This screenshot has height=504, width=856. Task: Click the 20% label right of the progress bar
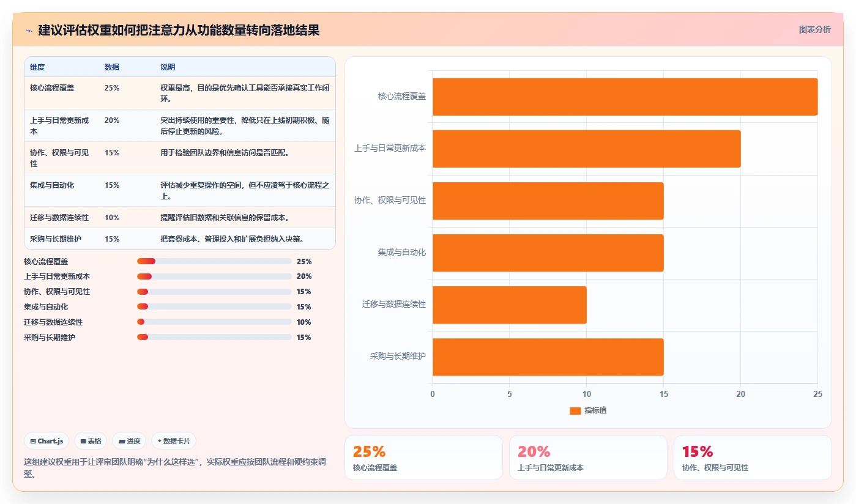click(303, 276)
